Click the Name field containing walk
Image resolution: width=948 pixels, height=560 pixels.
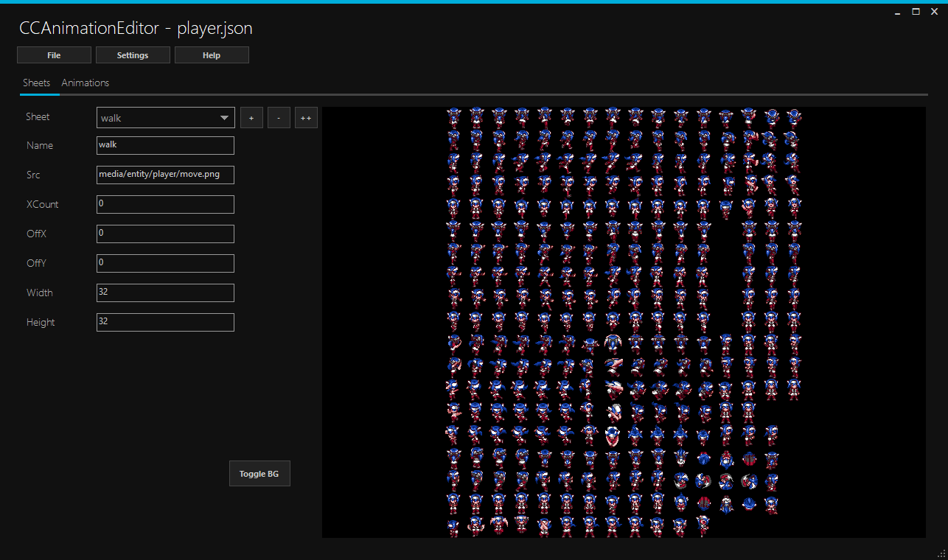[x=165, y=145]
